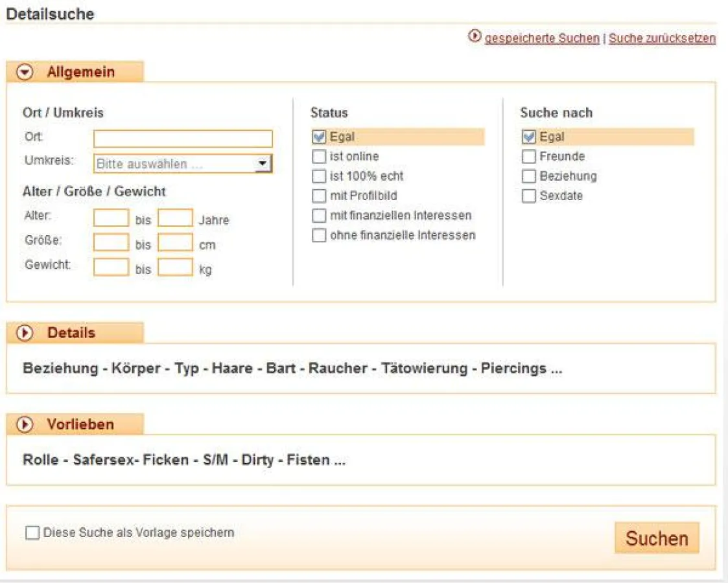
Task: Uncheck the 'Egal' checkbox under Status
Action: pyautogui.click(x=319, y=137)
